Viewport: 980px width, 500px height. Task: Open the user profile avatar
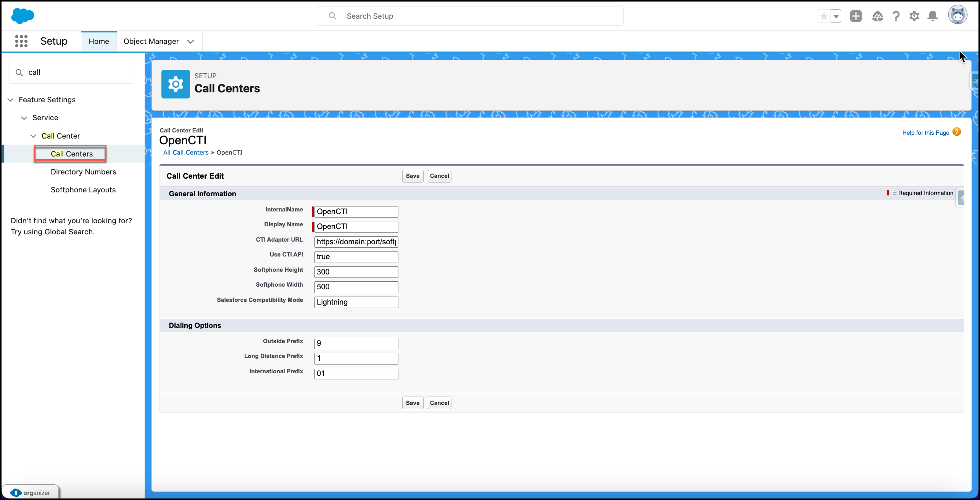coord(957,15)
